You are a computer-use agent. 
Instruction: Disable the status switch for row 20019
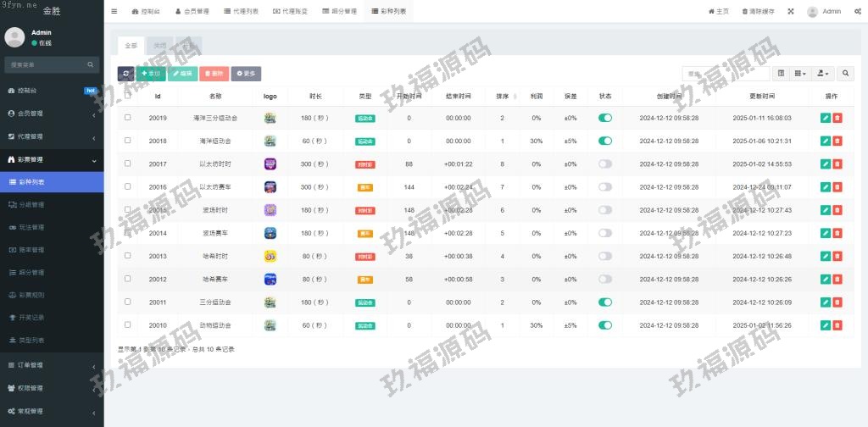(x=604, y=118)
